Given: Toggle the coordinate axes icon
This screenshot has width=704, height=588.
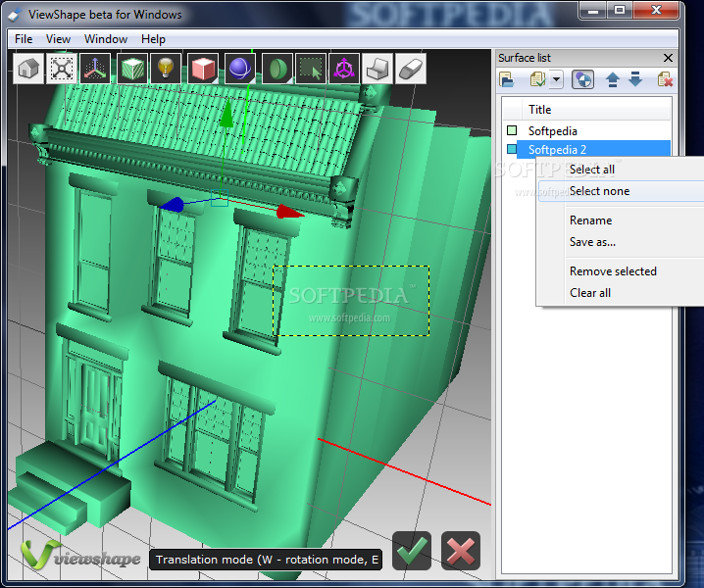Looking at the screenshot, I should pyautogui.click(x=95, y=69).
